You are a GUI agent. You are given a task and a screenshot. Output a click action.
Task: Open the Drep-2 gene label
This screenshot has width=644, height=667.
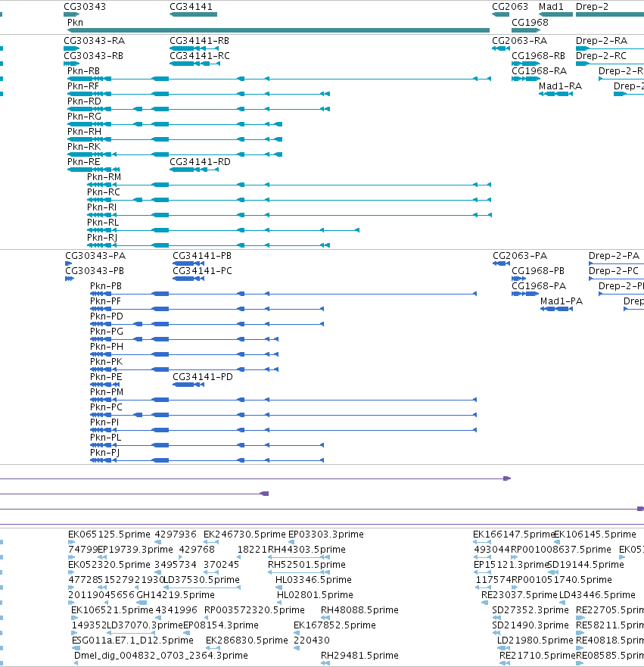[x=592, y=7]
